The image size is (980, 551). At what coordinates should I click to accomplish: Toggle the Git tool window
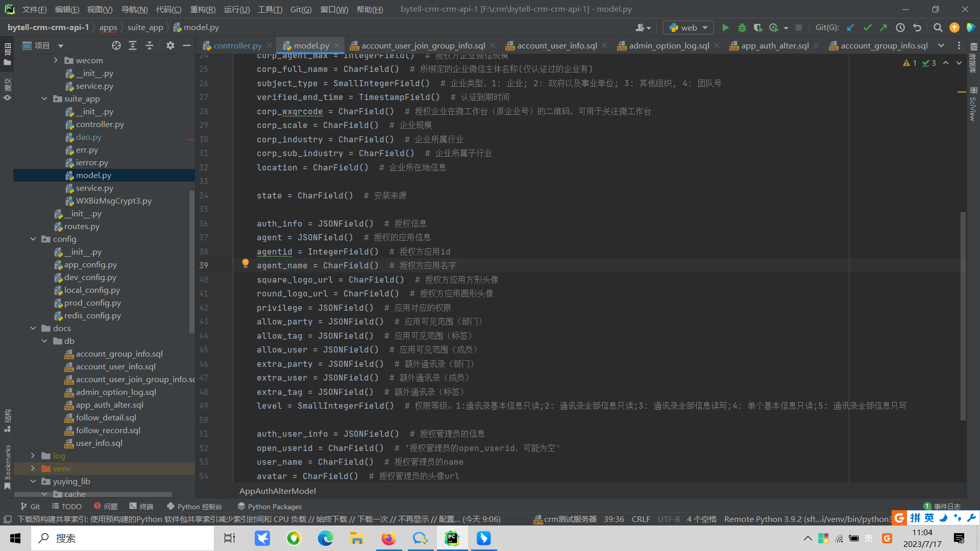30,507
